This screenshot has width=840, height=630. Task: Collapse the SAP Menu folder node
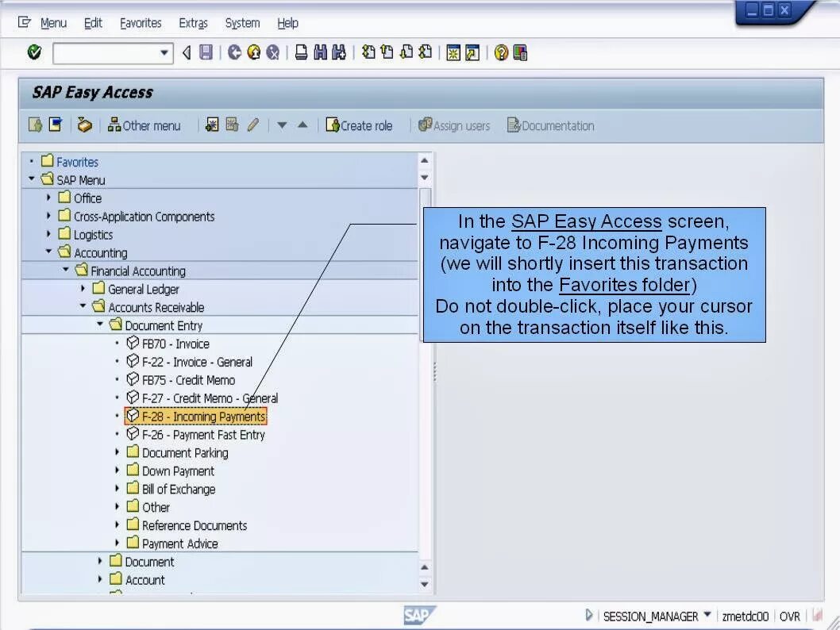coord(32,179)
